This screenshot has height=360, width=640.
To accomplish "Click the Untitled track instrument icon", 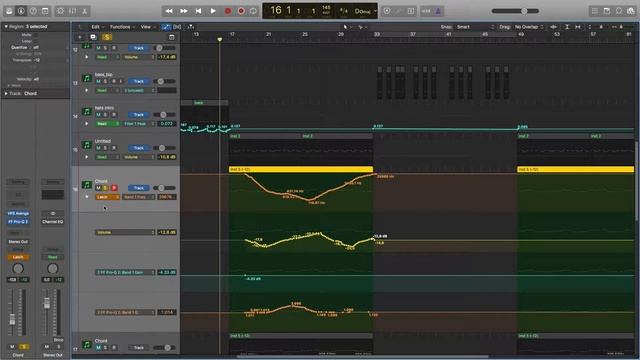I will pos(87,145).
